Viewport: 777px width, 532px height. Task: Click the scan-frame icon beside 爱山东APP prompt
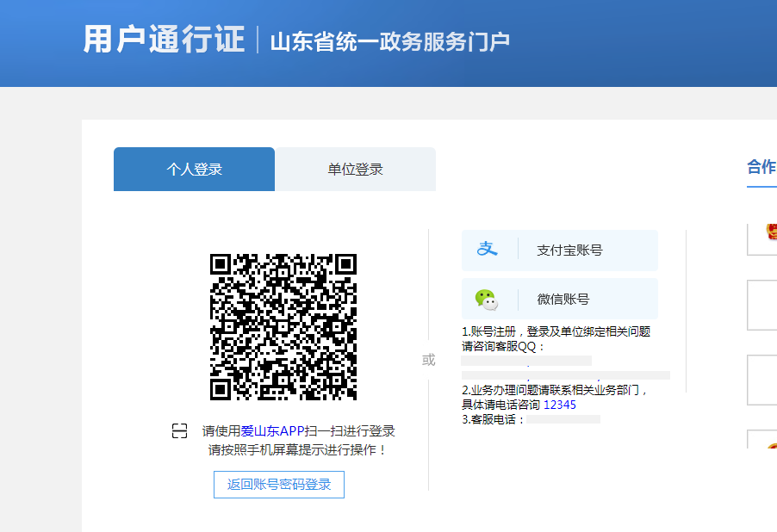click(x=179, y=430)
